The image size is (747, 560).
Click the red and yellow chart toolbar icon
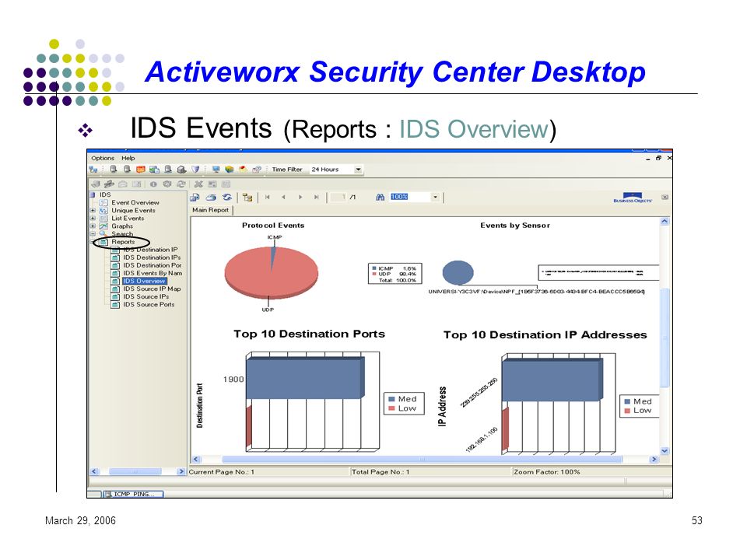point(244,170)
